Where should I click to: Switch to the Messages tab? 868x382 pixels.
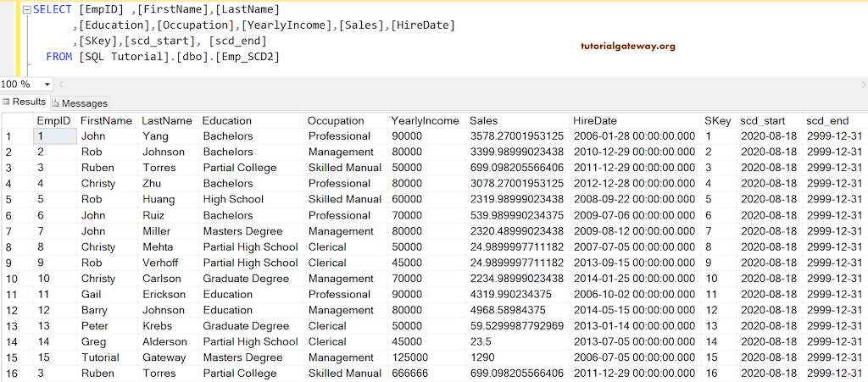point(80,102)
